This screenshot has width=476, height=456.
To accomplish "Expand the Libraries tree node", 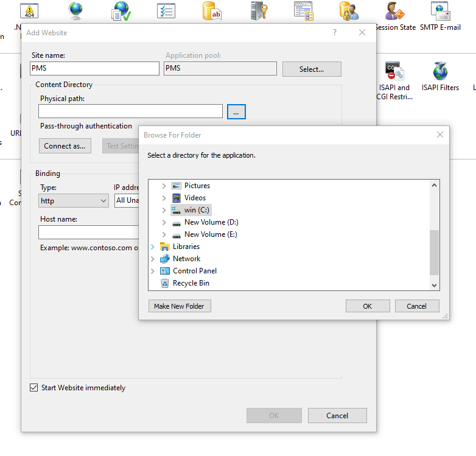I will 152,247.
